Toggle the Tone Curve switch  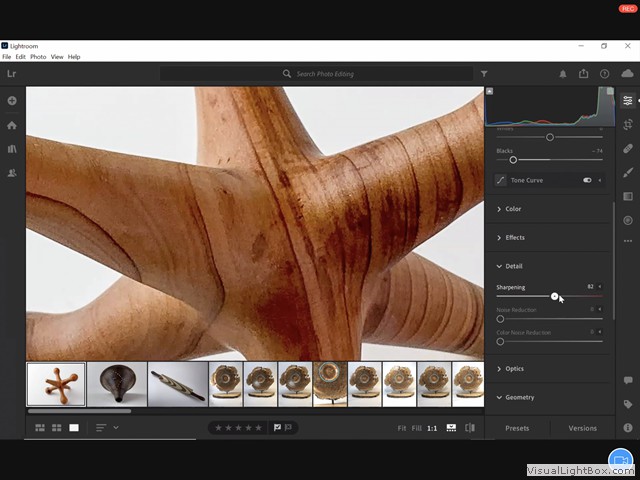587,180
